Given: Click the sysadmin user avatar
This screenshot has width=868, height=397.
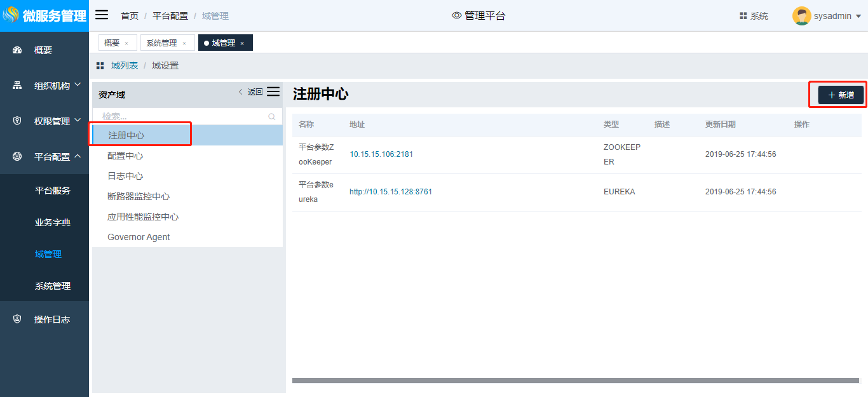Looking at the screenshot, I should [801, 16].
